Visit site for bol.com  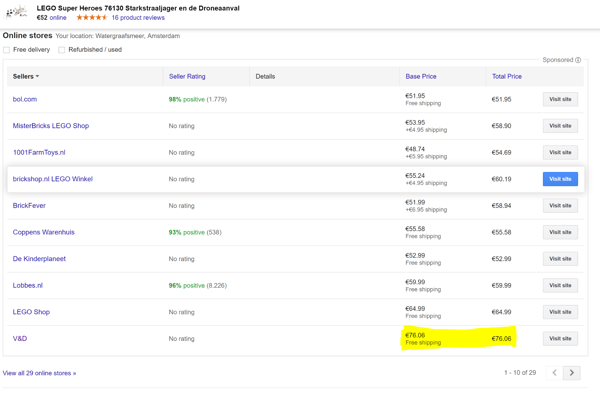[560, 99]
